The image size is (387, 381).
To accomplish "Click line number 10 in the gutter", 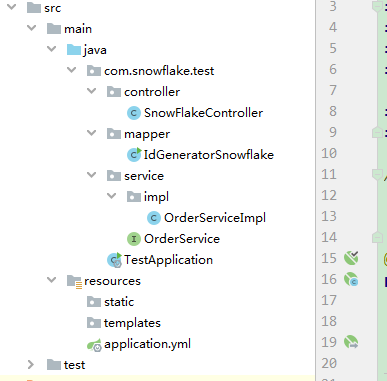I will pos(329,153).
